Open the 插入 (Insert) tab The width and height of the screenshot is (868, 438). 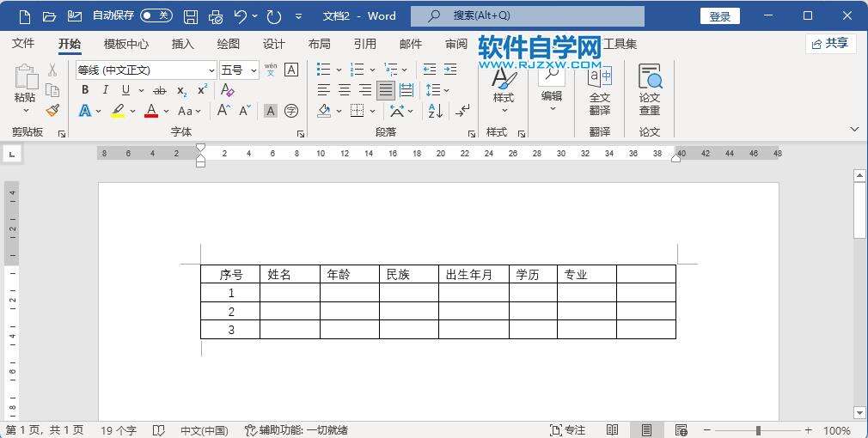(x=183, y=44)
